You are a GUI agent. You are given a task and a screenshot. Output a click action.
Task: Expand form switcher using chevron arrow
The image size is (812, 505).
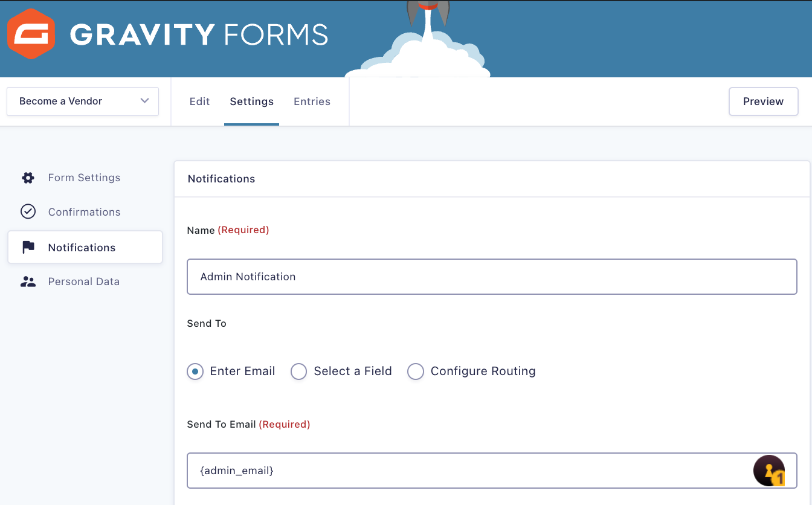click(144, 101)
